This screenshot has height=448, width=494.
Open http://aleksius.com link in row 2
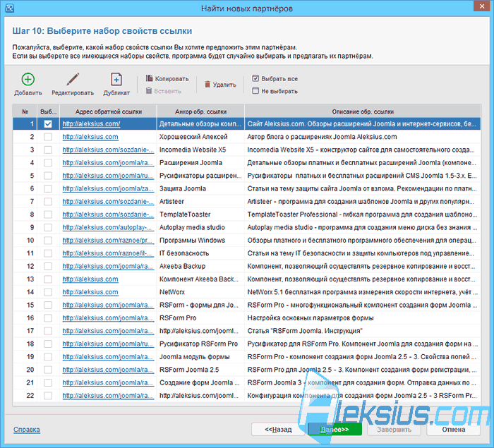(x=90, y=137)
